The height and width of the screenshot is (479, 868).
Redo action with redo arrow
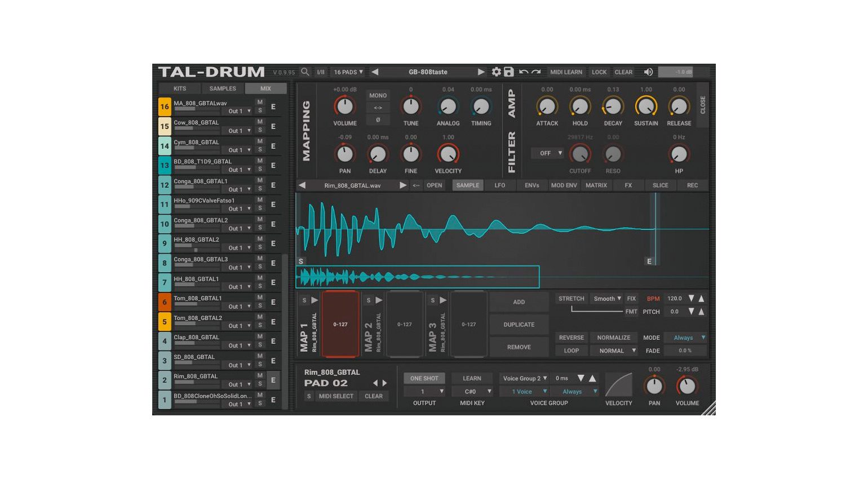click(x=536, y=72)
